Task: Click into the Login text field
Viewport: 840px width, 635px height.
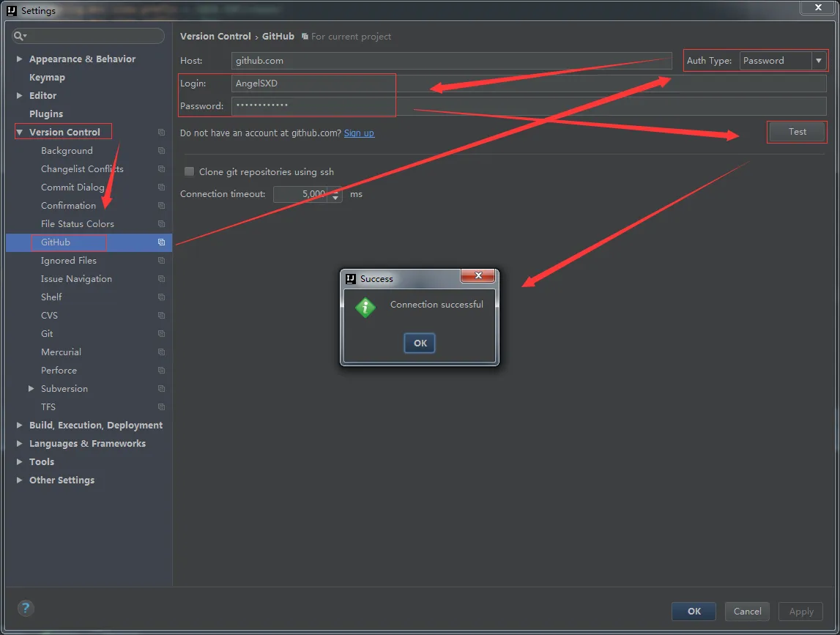Action: pos(527,83)
